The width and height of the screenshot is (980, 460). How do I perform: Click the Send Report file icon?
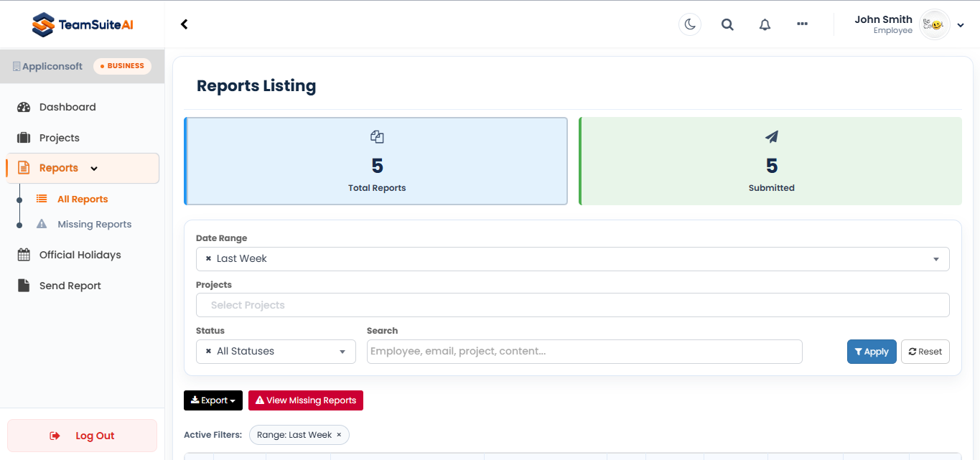[24, 286]
